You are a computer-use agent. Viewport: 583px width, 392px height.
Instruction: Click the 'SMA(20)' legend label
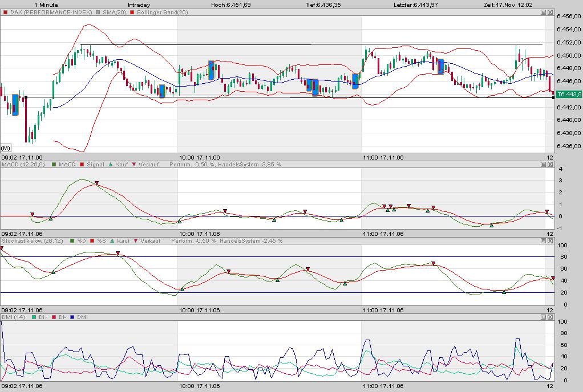pos(115,13)
